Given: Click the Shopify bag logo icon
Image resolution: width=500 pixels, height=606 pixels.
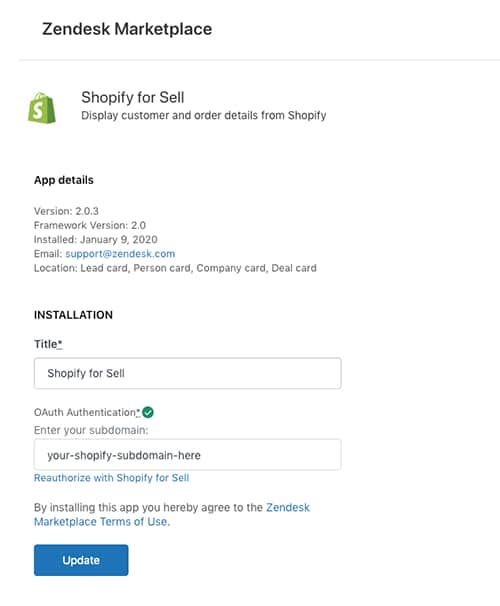Looking at the screenshot, I should tap(42, 108).
